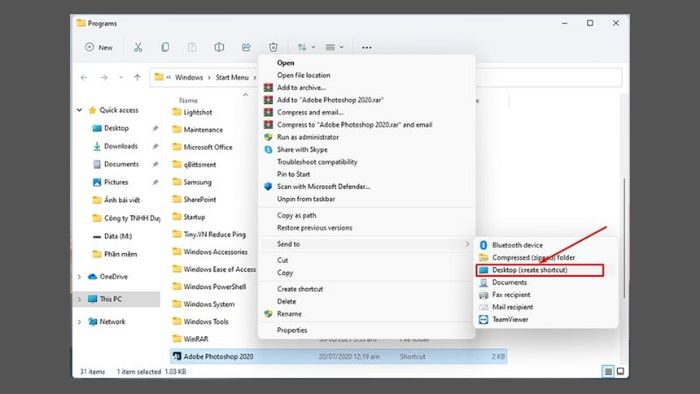Image resolution: width=700 pixels, height=394 pixels.
Task: Click the New button in toolbar
Action: (x=99, y=47)
